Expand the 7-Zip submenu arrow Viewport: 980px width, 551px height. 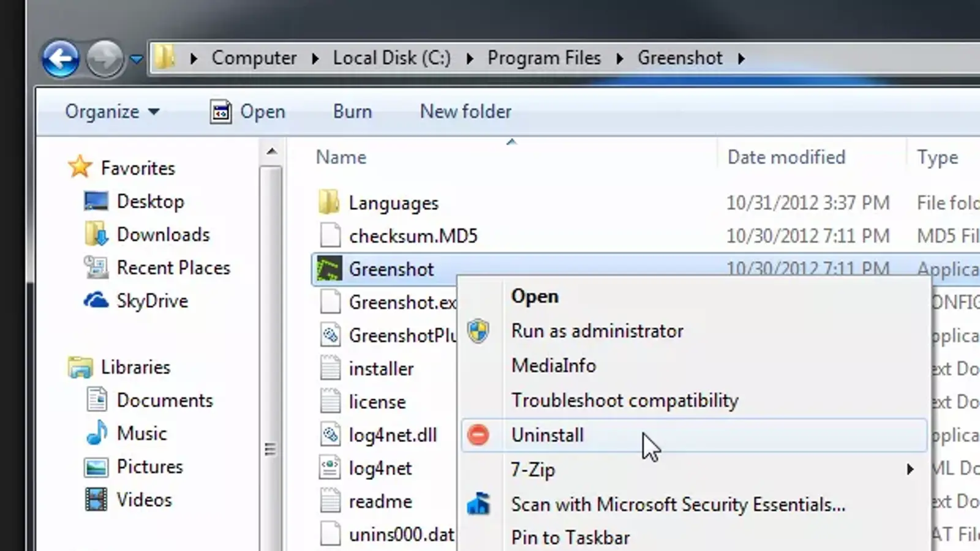click(x=910, y=470)
